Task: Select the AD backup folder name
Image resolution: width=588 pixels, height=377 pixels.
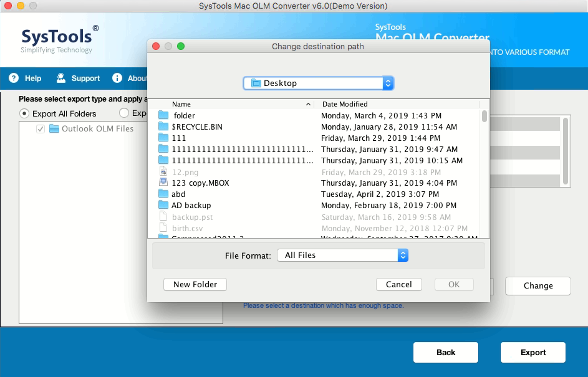Action: [191, 206]
